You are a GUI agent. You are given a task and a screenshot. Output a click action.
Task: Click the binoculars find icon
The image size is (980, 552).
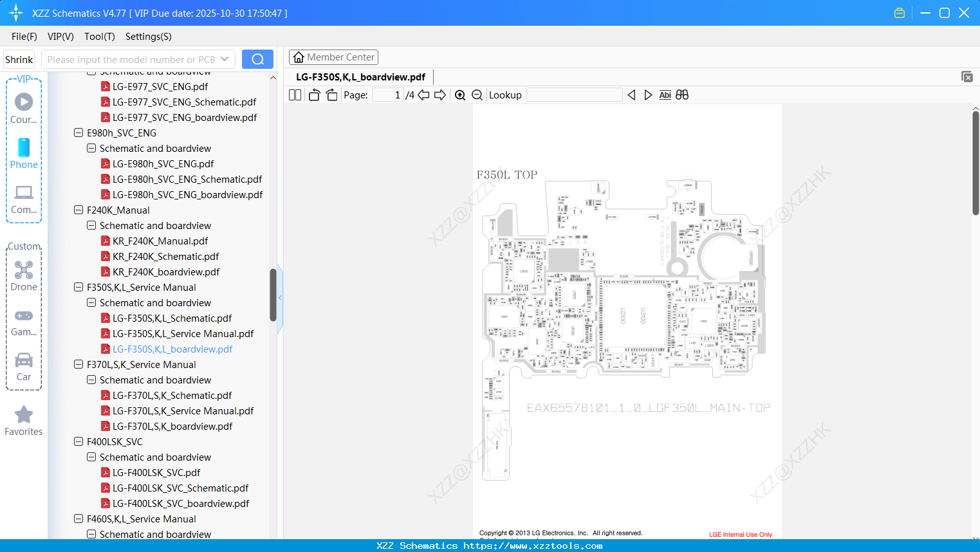tap(682, 95)
